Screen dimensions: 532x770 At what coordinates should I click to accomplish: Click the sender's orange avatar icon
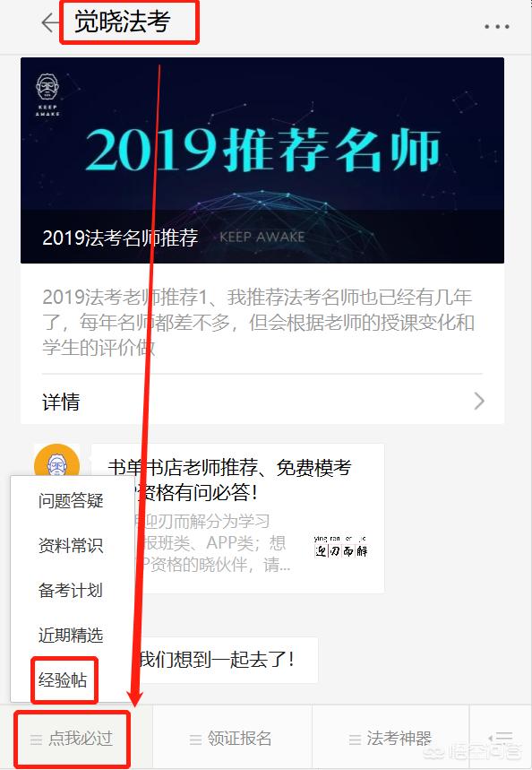point(57,464)
